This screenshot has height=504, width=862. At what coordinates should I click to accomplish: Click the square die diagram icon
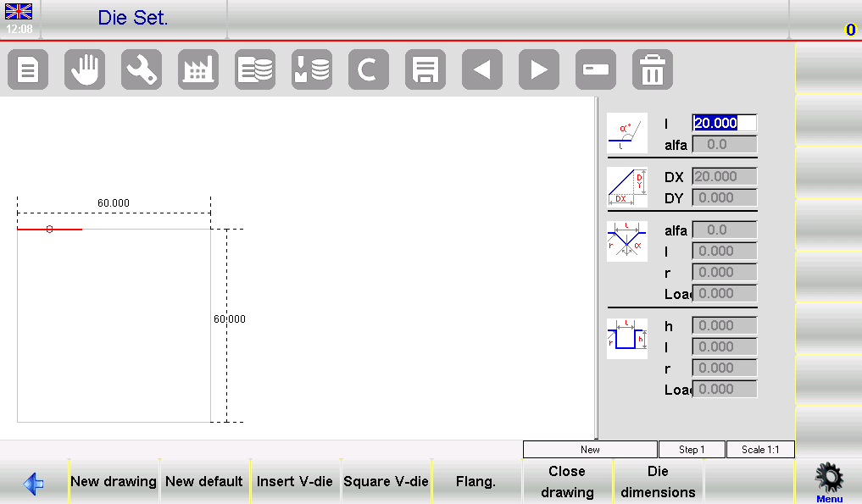click(626, 339)
